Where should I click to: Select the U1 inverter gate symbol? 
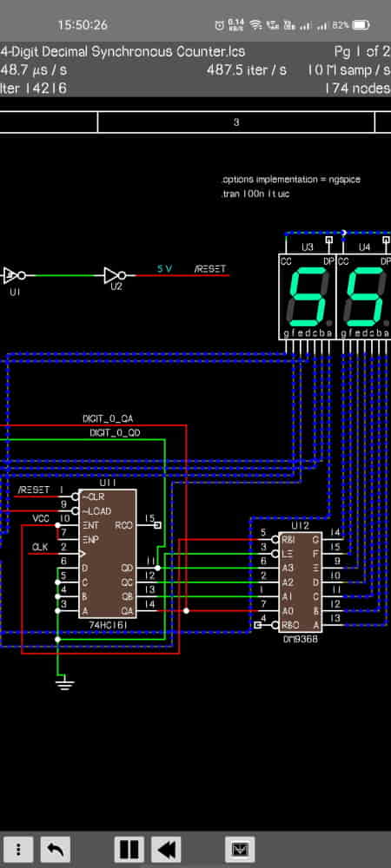click(x=15, y=275)
